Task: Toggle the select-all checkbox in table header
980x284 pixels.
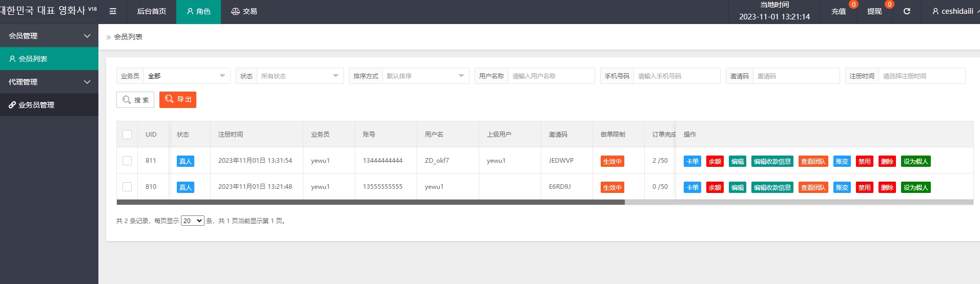Action: pos(127,135)
